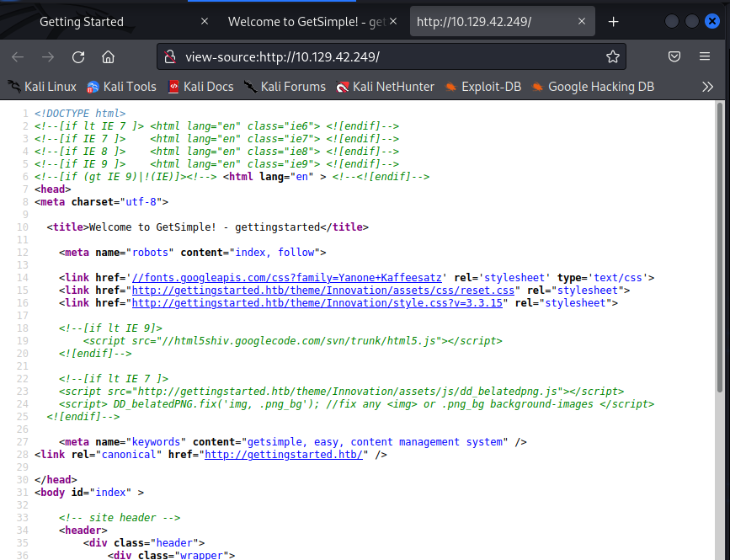Open the Exploit-DB bookmark
Viewport: 730px width, 560px height.
(x=482, y=87)
